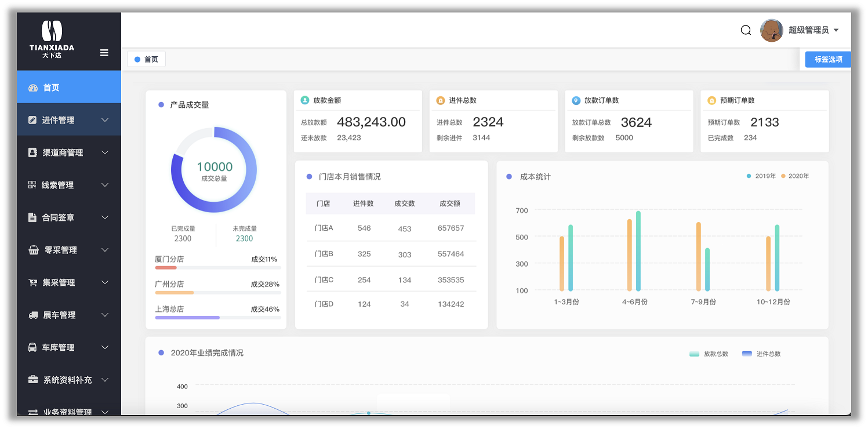Click the orange icon beside 进件总数
Image resolution: width=868 pixels, height=429 pixels.
[441, 100]
